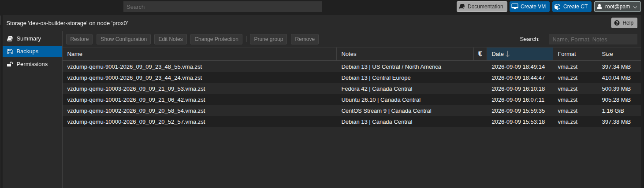Click note 'Ubuntu 26.10 | Canada Central'
The width and height of the screenshot is (644, 188).
[381, 100]
